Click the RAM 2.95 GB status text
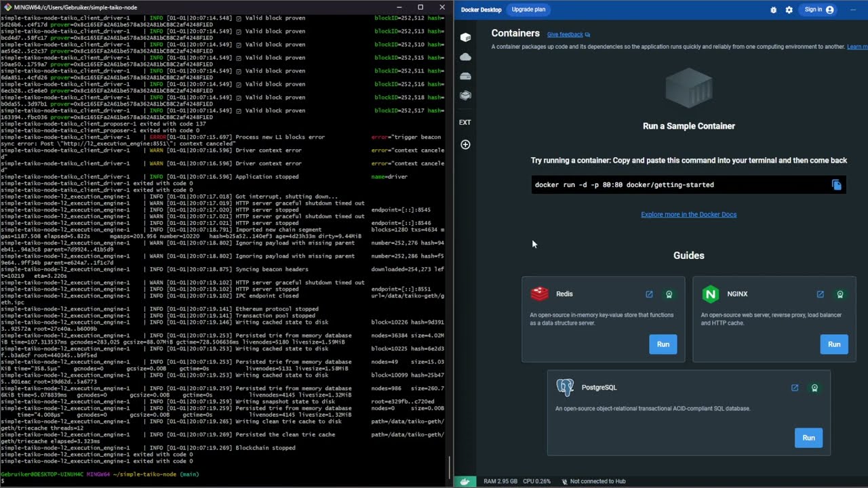This screenshot has width=868, height=488. coord(500,481)
